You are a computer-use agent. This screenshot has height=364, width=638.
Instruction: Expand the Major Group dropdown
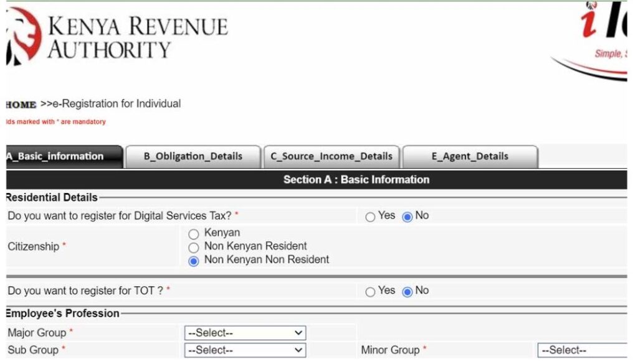click(x=245, y=333)
